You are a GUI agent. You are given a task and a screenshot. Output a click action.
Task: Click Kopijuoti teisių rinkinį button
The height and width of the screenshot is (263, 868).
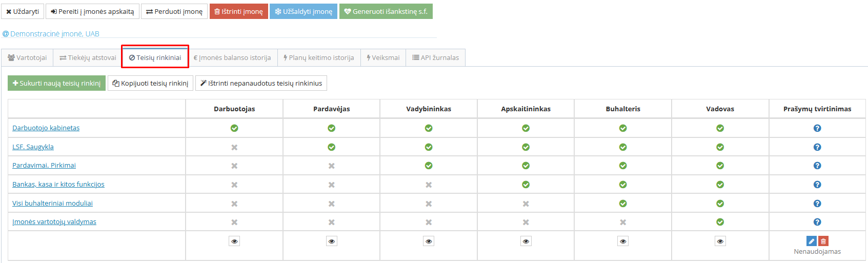[x=150, y=83]
